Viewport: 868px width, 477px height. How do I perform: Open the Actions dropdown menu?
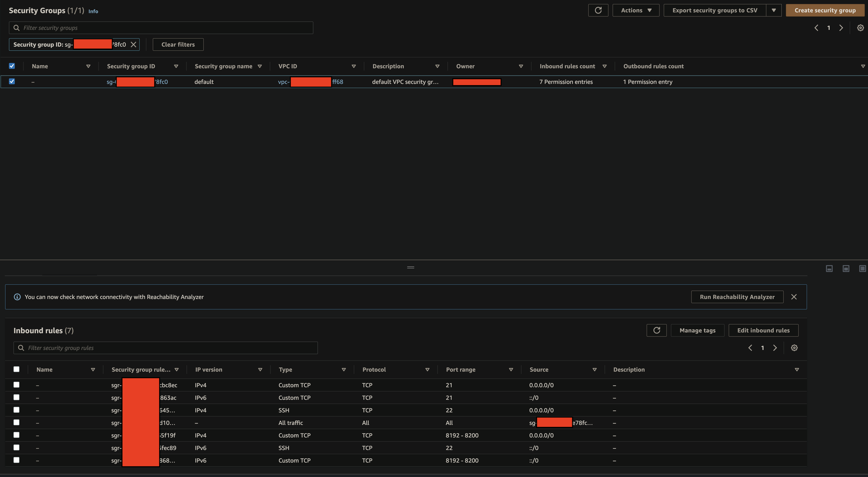[x=635, y=10]
